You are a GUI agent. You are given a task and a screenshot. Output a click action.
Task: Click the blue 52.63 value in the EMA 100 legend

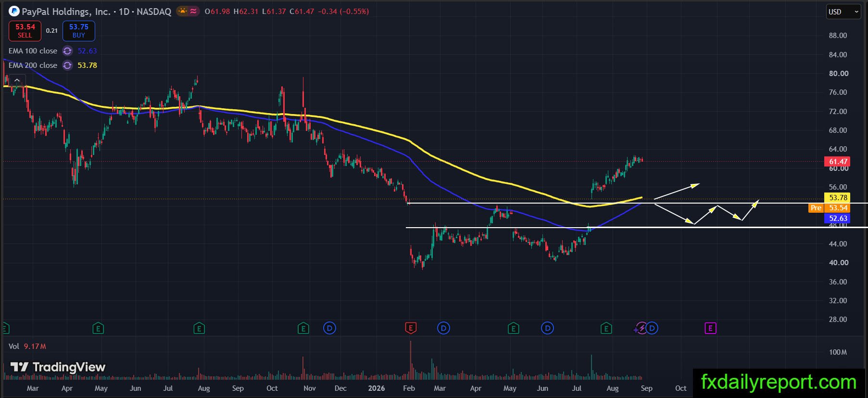(87, 51)
